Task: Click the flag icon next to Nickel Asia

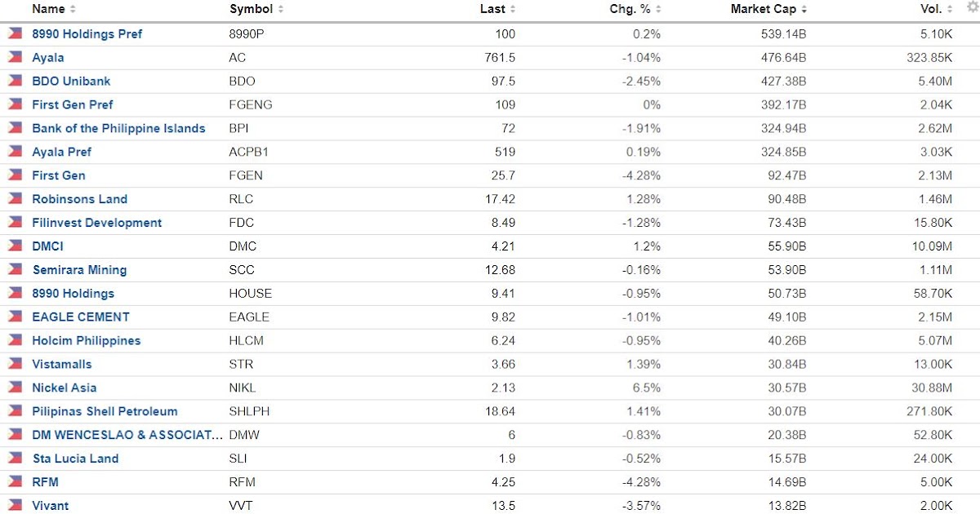Action: pyautogui.click(x=16, y=388)
